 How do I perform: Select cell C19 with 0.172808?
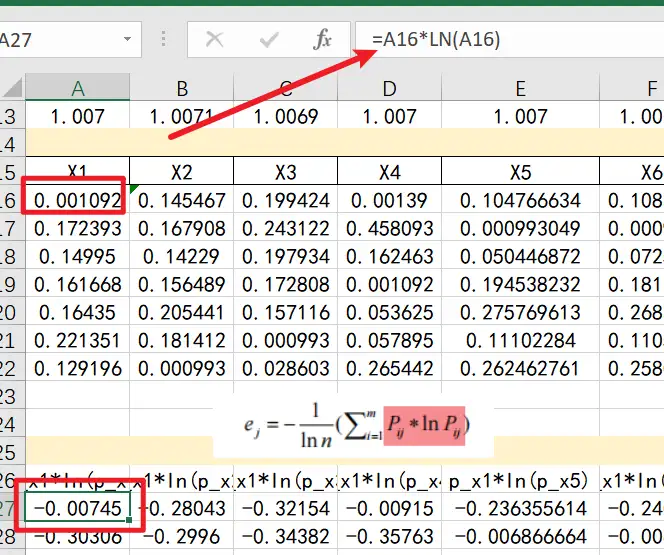tap(286, 284)
